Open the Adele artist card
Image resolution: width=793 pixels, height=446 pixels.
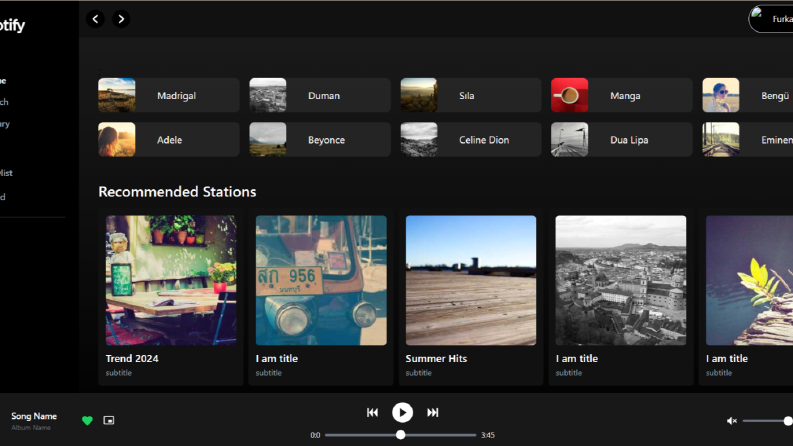pyautogui.click(x=169, y=140)
